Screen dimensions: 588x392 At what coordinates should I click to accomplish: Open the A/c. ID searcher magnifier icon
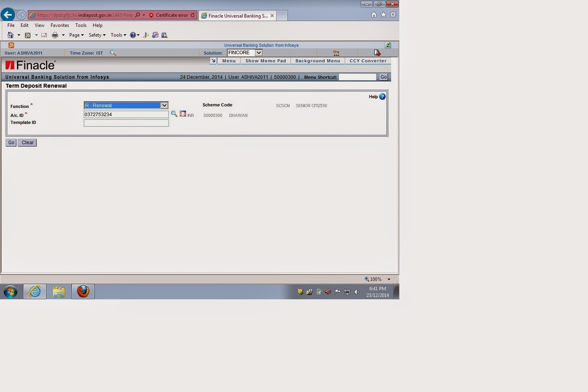(174, 114)
